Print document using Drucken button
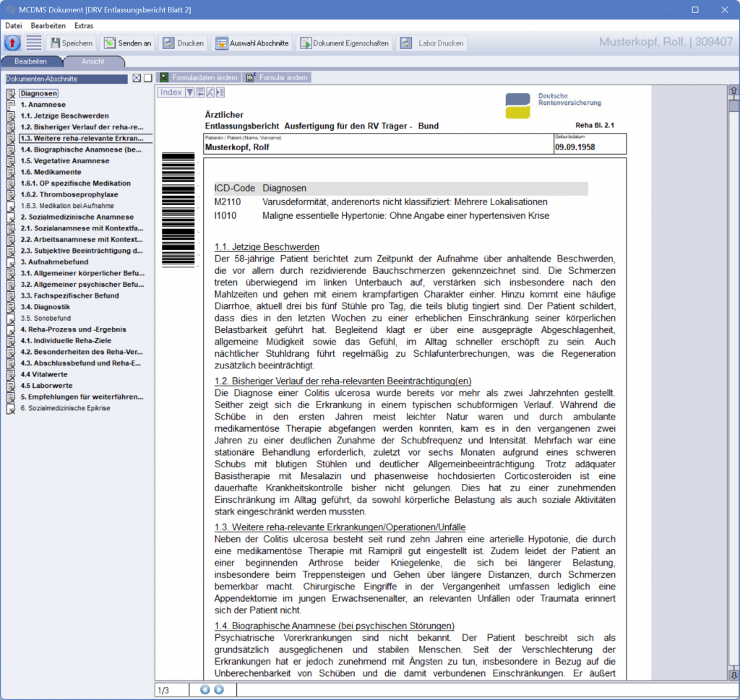 (x=184, y=43)
